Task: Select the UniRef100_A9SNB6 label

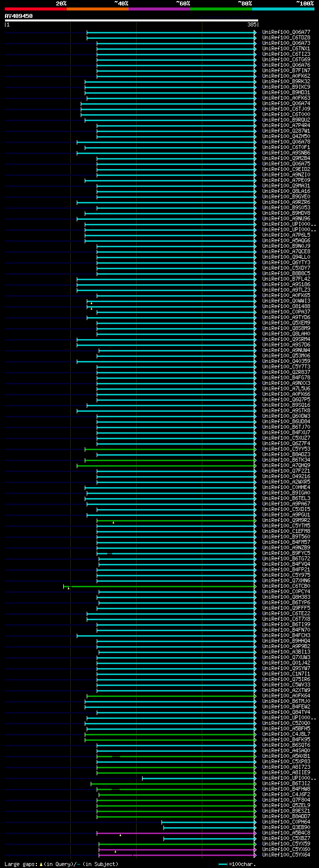Action: [x=286, y=153]
